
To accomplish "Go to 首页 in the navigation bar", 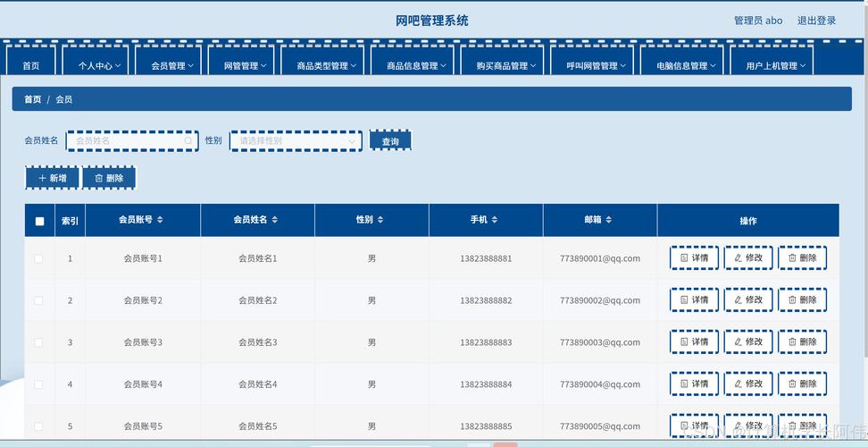I will coord(31,65).
